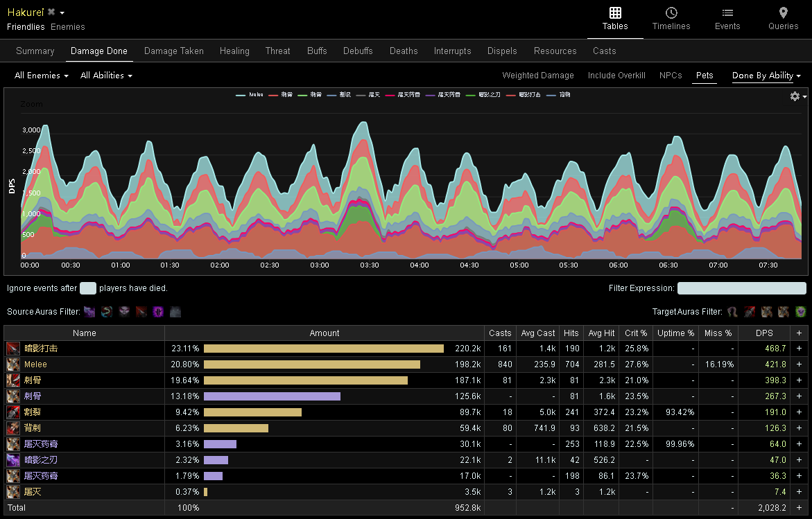
Task: Open the Deaths tab
Action: click(404, 51)
